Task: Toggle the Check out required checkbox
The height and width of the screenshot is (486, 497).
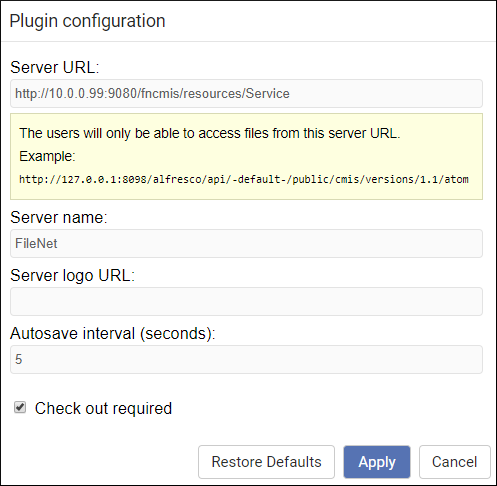Action: pos(20,407)
